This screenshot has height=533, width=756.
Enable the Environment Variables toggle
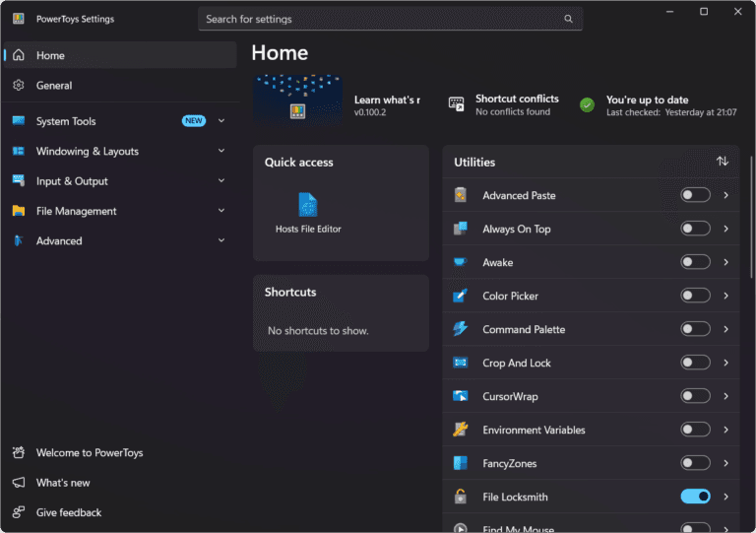pos(695,430)
